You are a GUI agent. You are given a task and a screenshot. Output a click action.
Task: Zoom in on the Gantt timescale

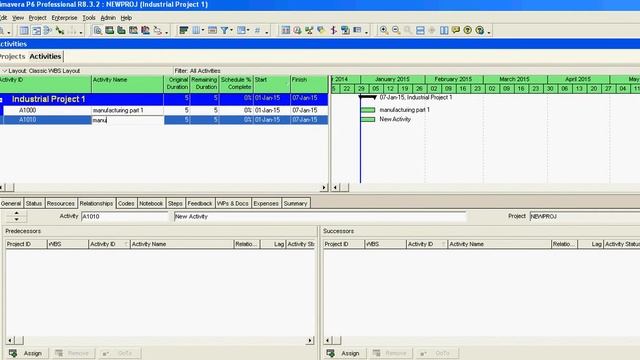click(384, 30)
